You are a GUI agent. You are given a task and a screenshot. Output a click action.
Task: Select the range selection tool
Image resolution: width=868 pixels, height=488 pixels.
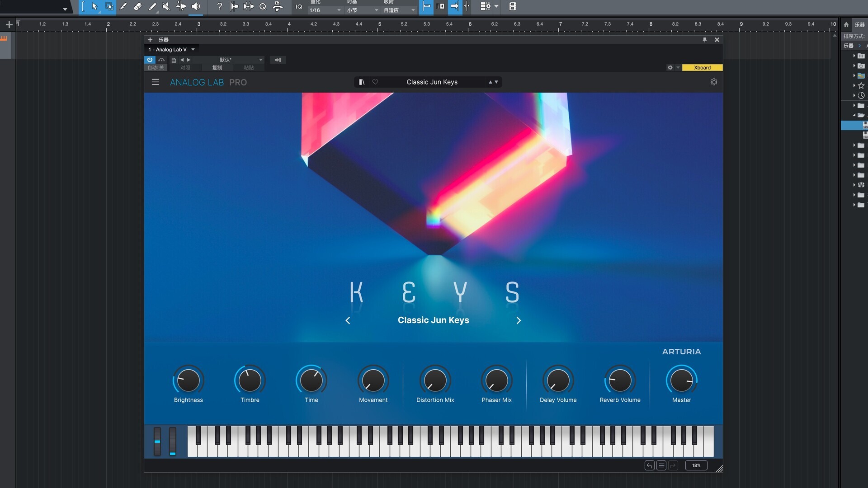pos(109,7)
